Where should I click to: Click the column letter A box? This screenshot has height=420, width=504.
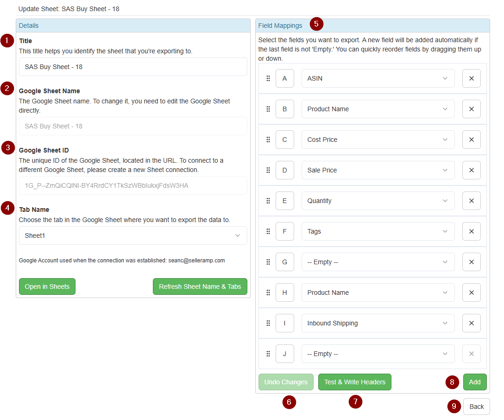tap(285, 78)
